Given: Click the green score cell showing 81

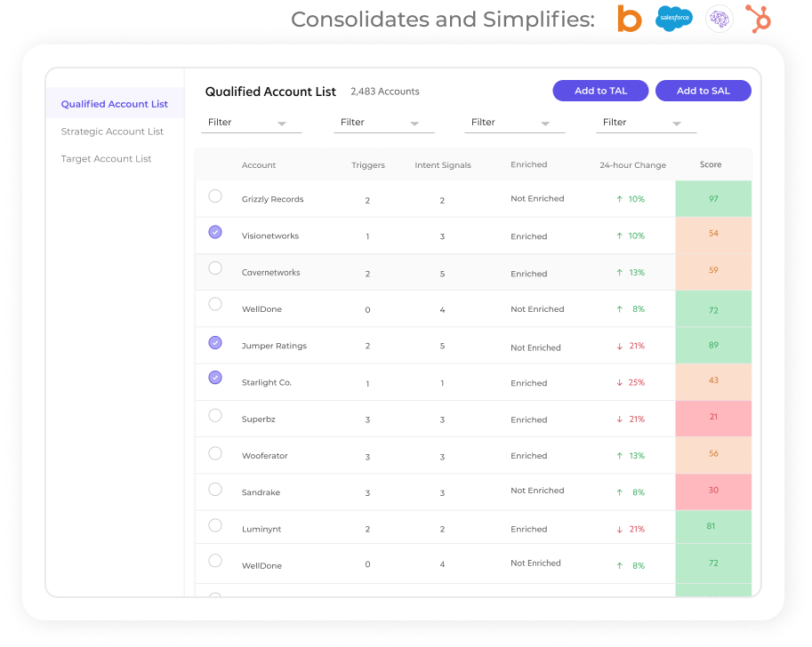Looking at the screenshot, I should click(713, 527).
